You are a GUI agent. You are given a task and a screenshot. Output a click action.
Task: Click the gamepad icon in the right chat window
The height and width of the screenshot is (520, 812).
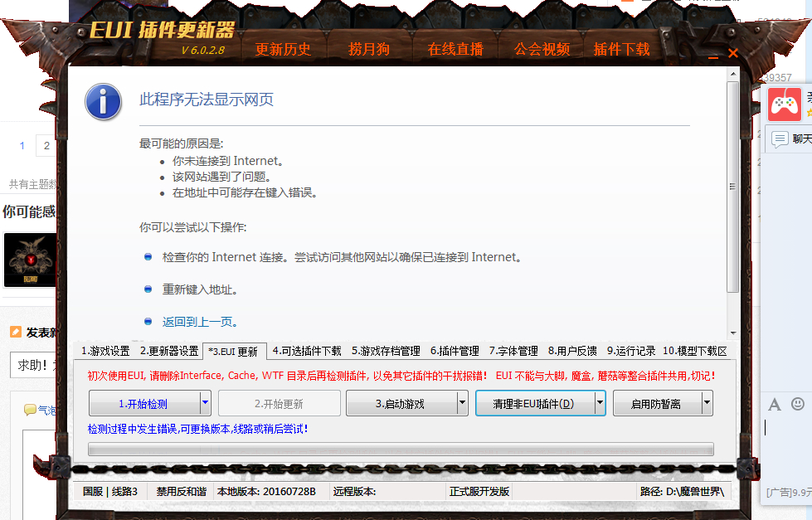tap(784, 104)
